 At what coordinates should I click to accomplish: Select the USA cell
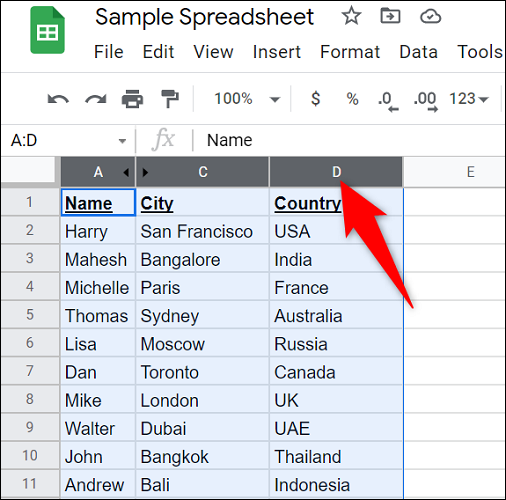tap(336, 231)
